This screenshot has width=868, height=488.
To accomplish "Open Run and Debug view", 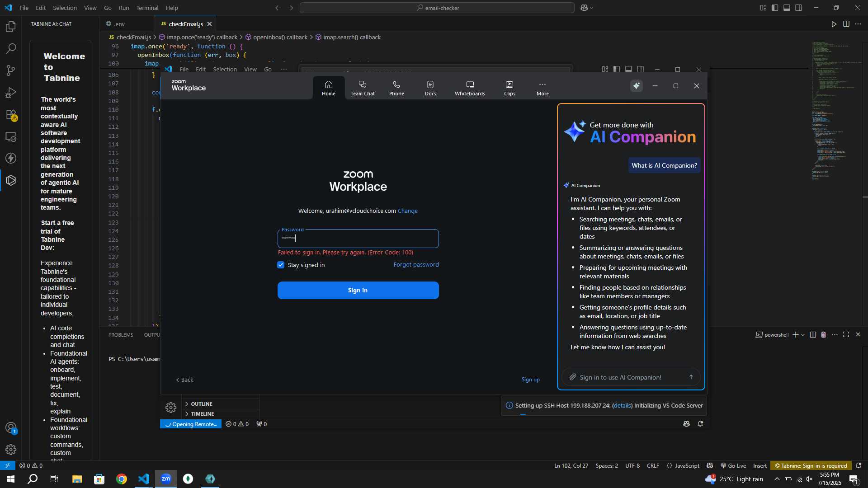I will click(x=11, y=93).
